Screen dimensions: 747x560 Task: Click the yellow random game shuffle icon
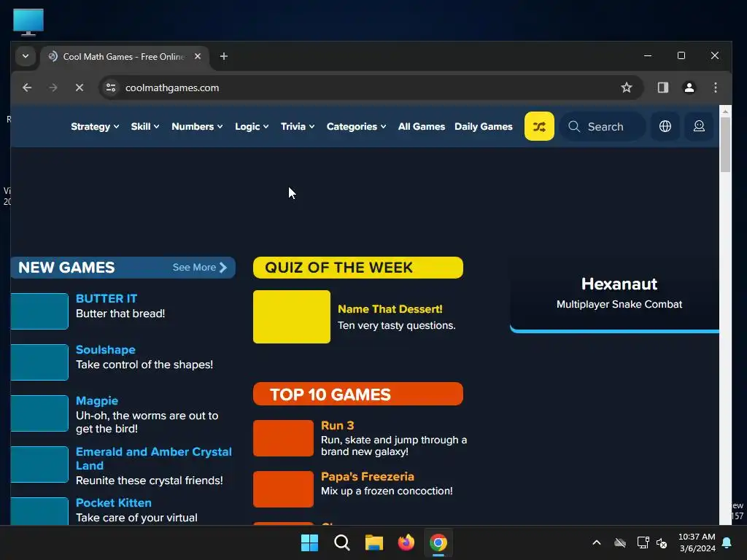[539, 126]
